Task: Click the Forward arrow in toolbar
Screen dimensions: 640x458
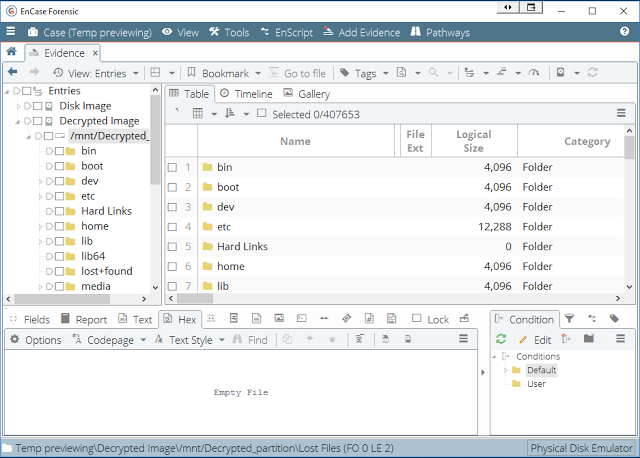Action: 35,72
